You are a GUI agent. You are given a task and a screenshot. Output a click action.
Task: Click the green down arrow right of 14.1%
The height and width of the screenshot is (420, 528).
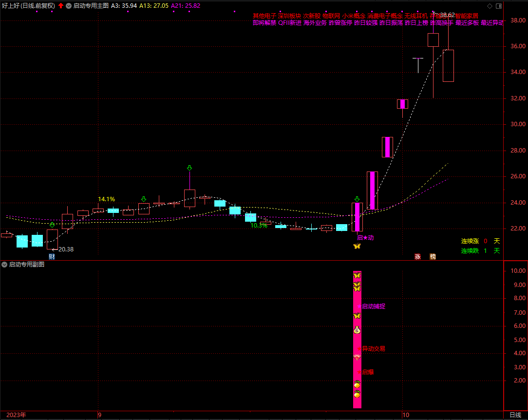144,199
